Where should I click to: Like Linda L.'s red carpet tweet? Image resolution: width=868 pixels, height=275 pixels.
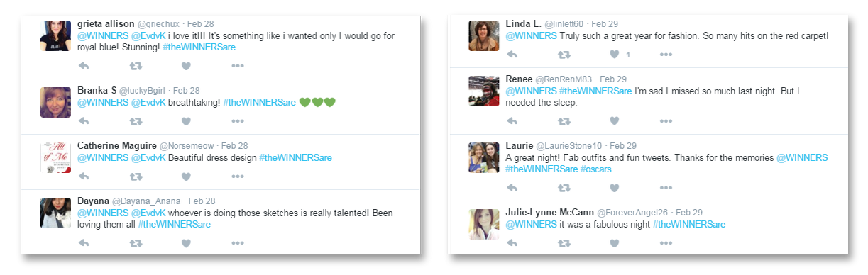pyautogui.click(x=615, y=54)
